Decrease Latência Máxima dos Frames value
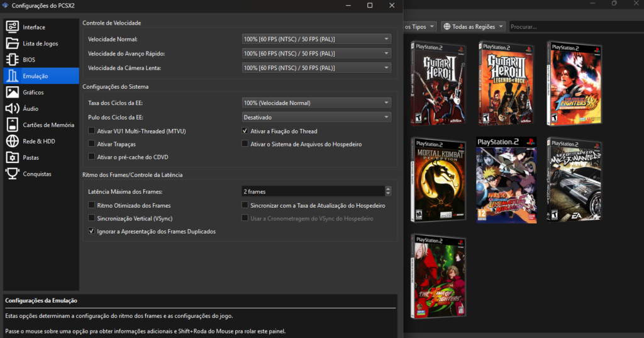The width and height of the screenshot is (644, 338). pos(388,194)
